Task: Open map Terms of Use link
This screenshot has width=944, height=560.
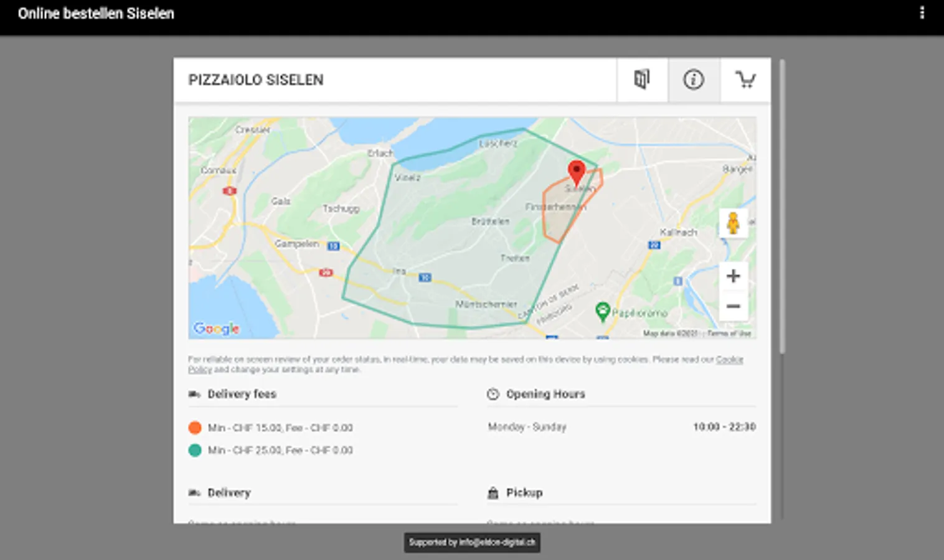Action: (729, 334)
